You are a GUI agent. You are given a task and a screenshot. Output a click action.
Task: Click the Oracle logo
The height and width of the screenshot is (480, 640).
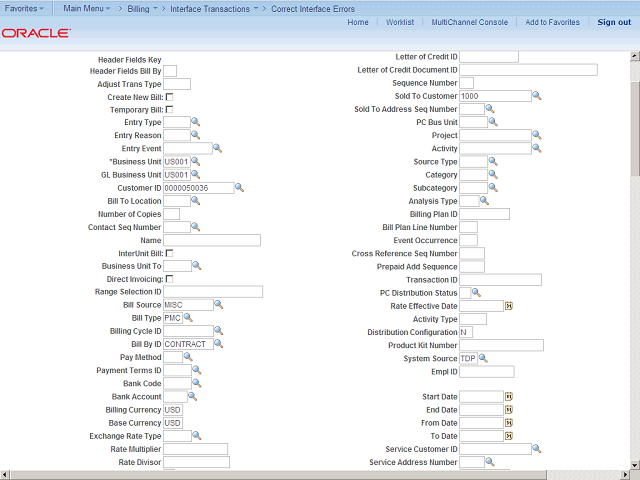tap(36, 33)
